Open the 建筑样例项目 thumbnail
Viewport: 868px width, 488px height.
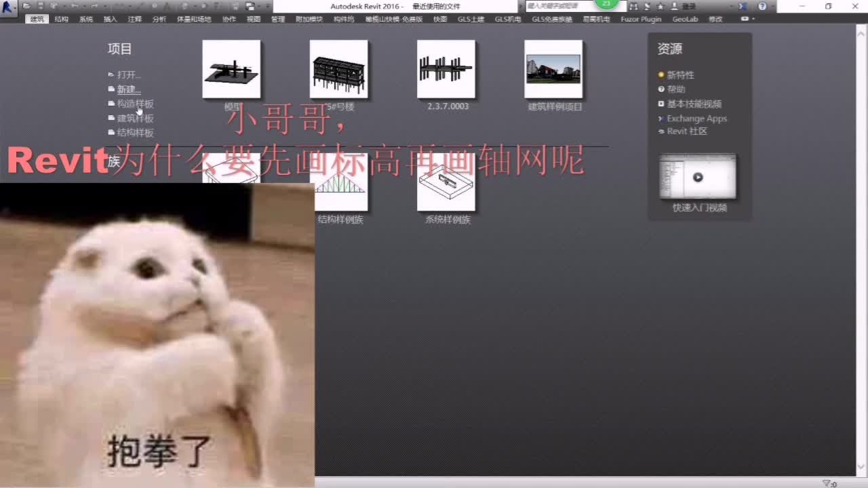pyautogui.click(x=553, y=69)
